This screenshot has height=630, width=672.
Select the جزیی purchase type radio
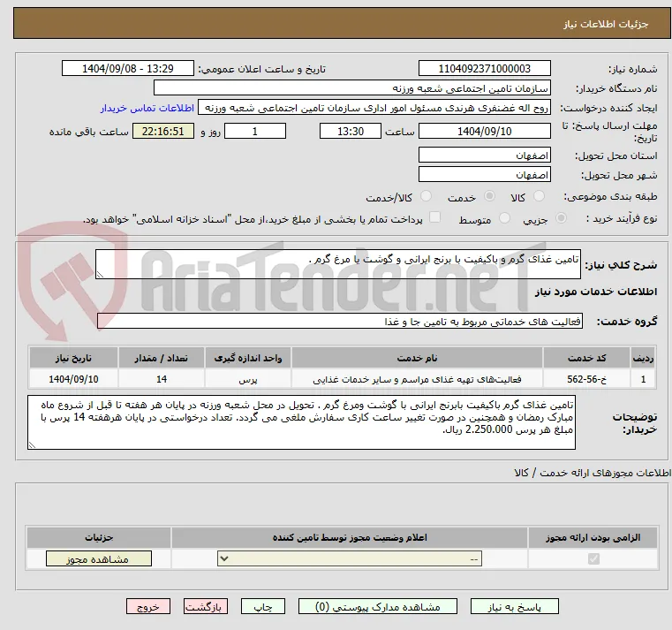pyautogui.click(x=561, y=218)
